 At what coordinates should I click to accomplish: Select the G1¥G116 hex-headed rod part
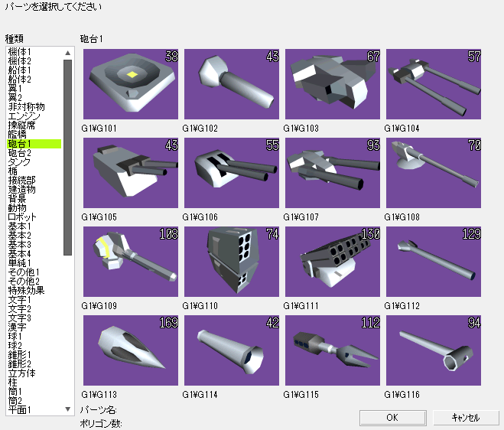pyautogui.click(x=434, y=350)
